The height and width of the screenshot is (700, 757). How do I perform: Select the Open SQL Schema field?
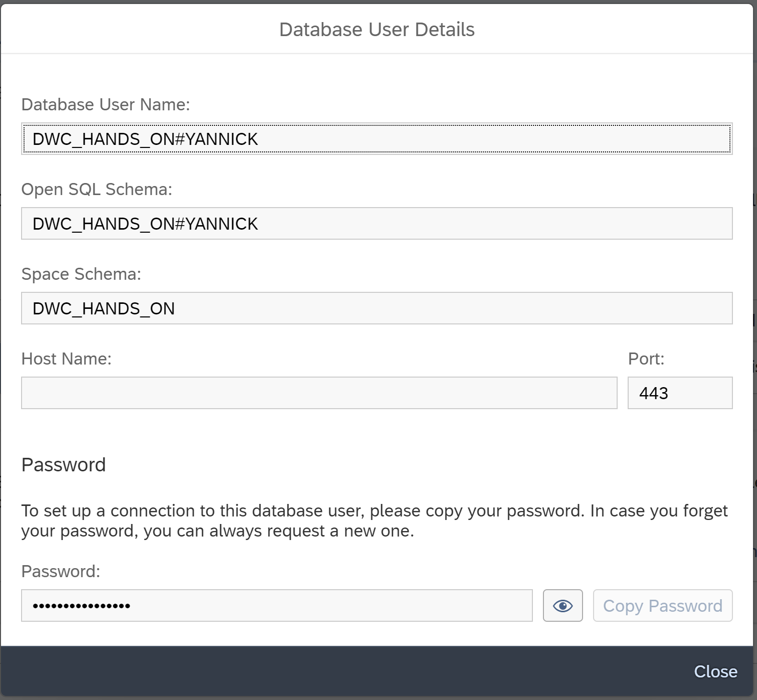click(x=376, y=224)
